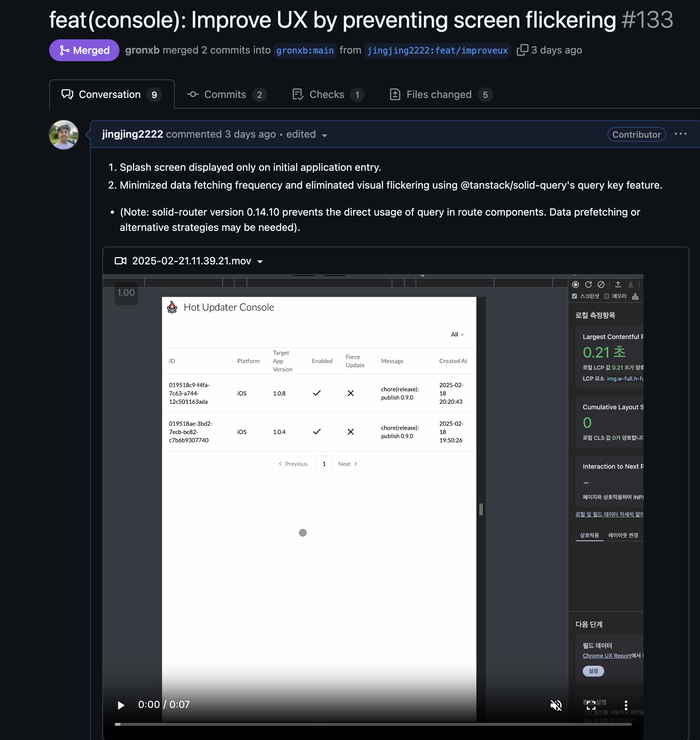The width and height of the screenshot is (700, 740).
Task: Open comment options ellipsis menu
Action: click(x=681, y=134)
